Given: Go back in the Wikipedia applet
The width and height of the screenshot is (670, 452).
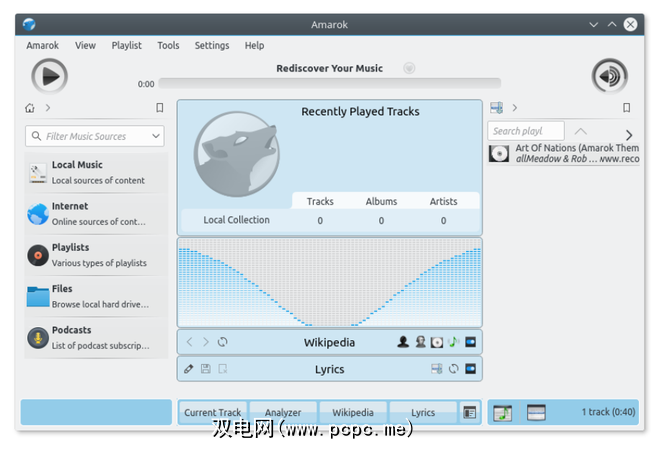Looking at the screenshot, I should tap(189, 342).
